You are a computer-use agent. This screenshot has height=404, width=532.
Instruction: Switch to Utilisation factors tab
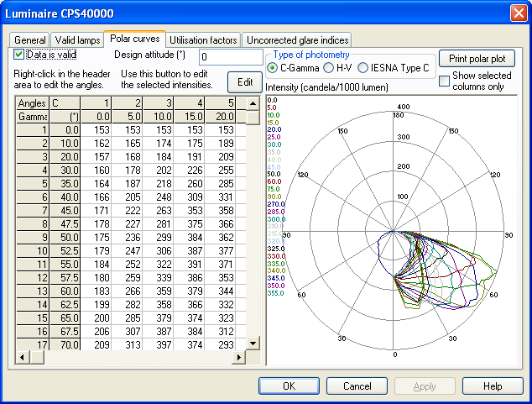coord(203,40)
